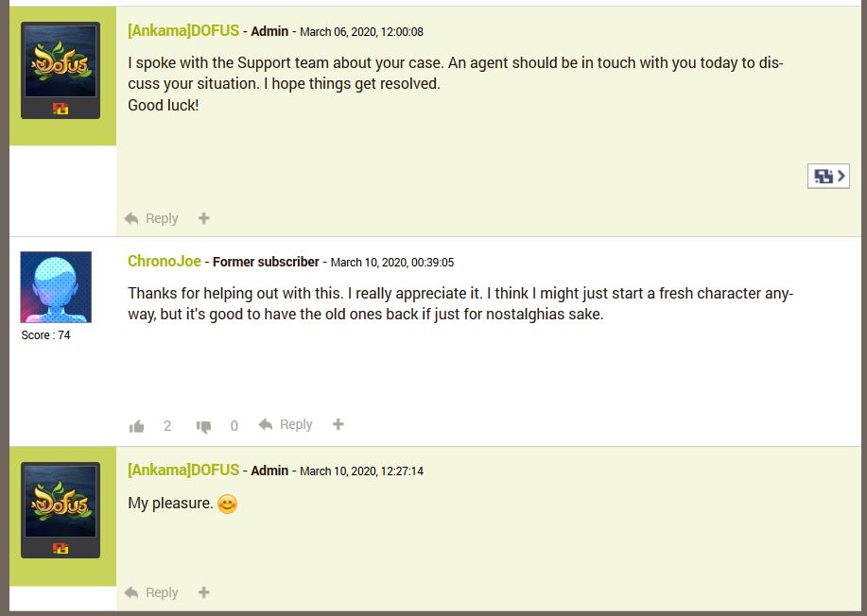Click plus icon under first Admin post
The width and height of the screenshot is (867, 616).
click(x=204, y=218)
